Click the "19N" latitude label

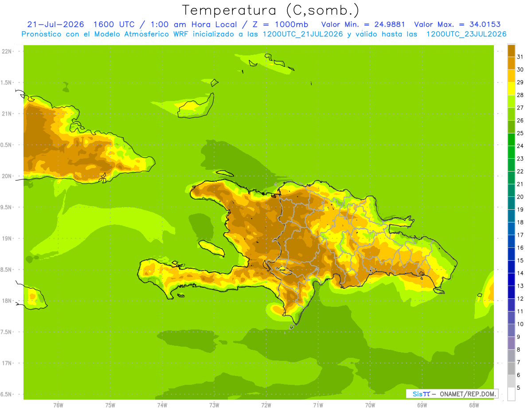[x=7, y=239]
